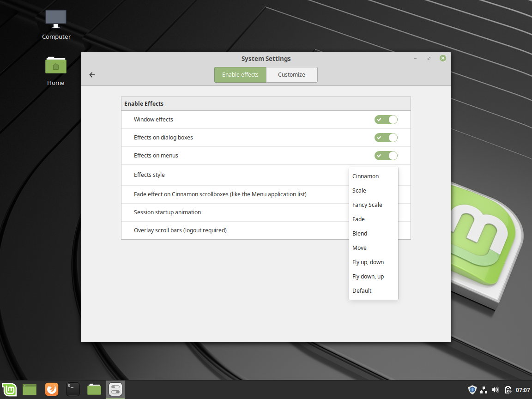The width and height of the screenshot is (532, 399).
Task: Minimize the System Settings window
Action: 415,58
